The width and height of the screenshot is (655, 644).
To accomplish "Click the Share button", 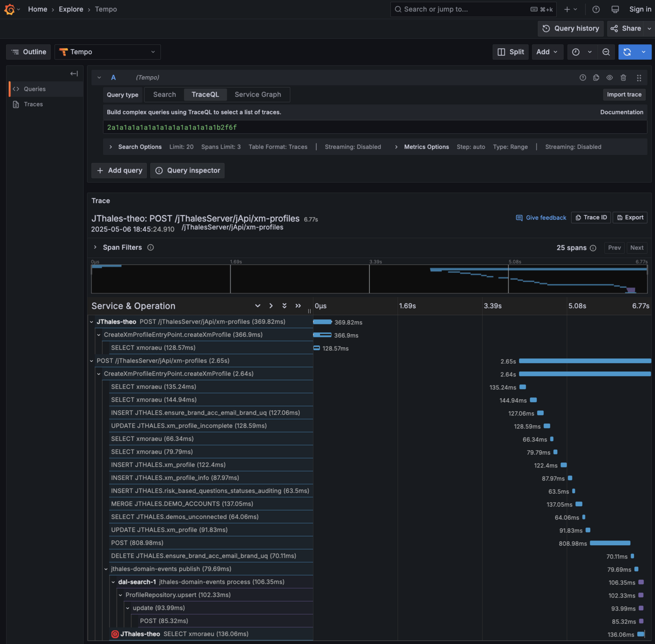I will click(x=626, y=29).
